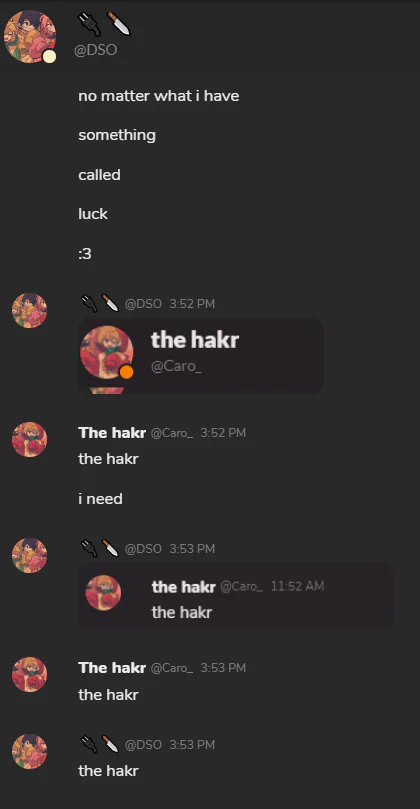This screenshot has width=420, height=809.
Task: Click the large DSO profile avatar
Action: click(x=29, y=36)
